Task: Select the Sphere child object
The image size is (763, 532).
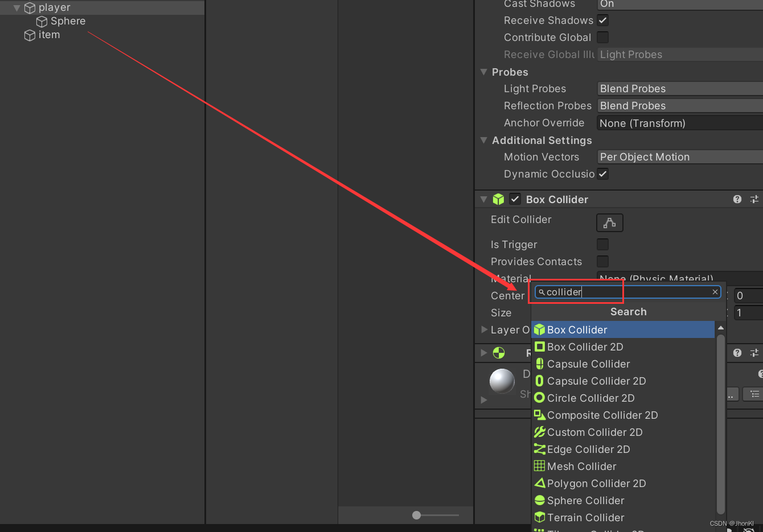Action: point(68,21)
